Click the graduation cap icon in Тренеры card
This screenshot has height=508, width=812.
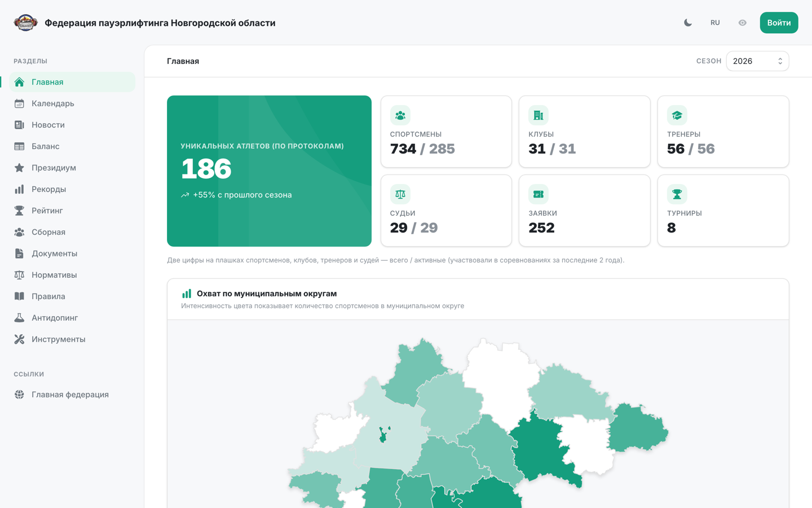click(x=677, y=115)
